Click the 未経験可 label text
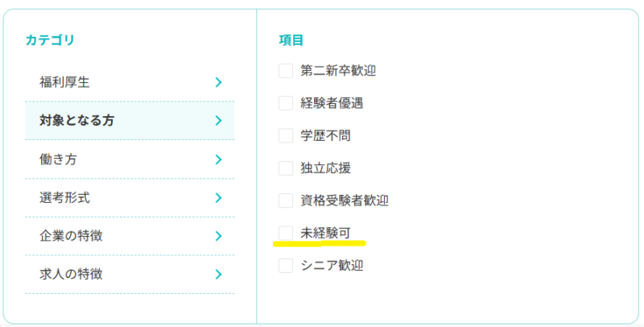This screenshot has height=327, width=644. coord(325,233)
